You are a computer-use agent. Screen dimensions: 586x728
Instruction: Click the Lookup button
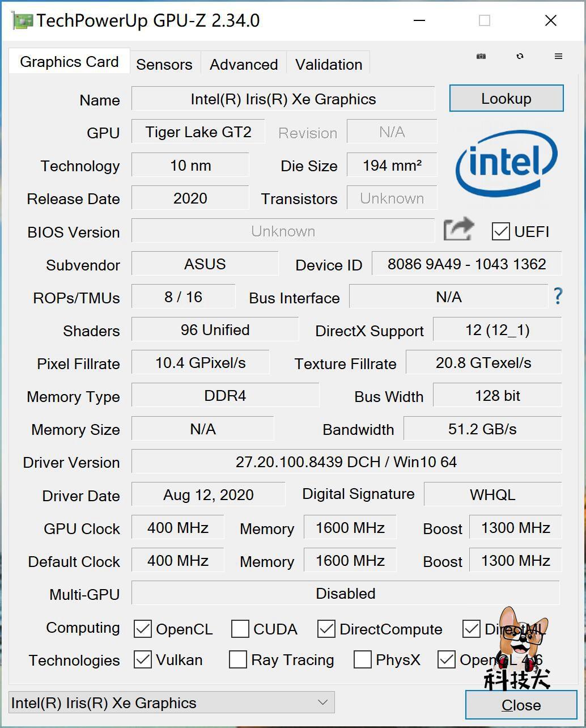point(506,99)
